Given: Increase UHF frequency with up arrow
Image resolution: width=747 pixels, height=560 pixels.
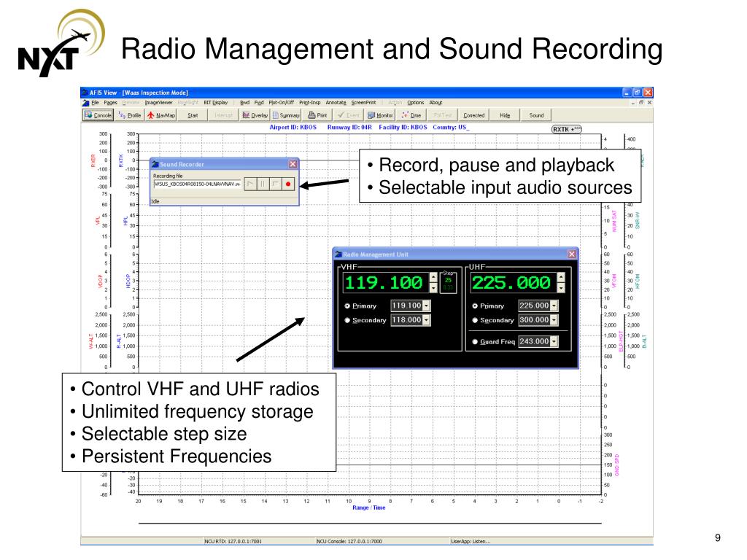Looking at the screenshot, I should (x=561, y=277).
